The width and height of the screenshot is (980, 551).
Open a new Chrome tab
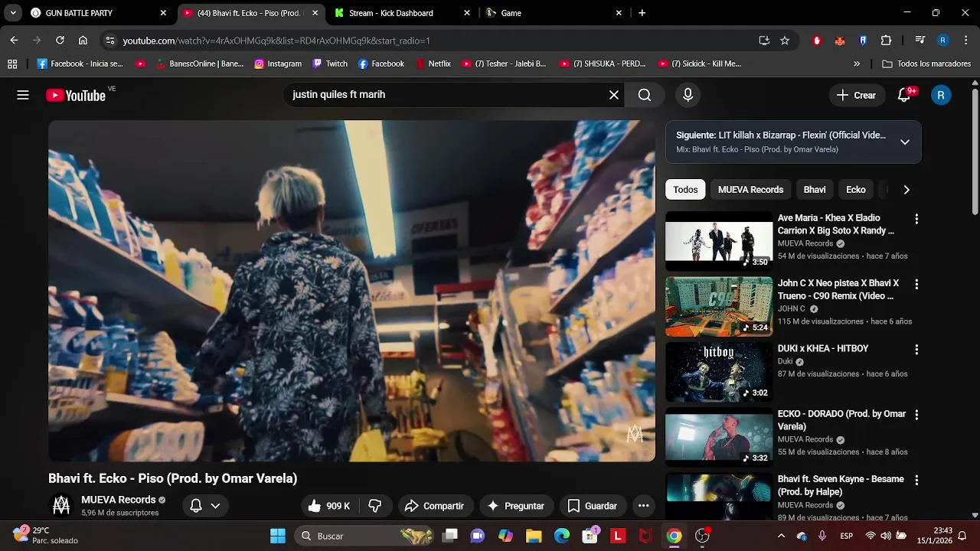642,13
